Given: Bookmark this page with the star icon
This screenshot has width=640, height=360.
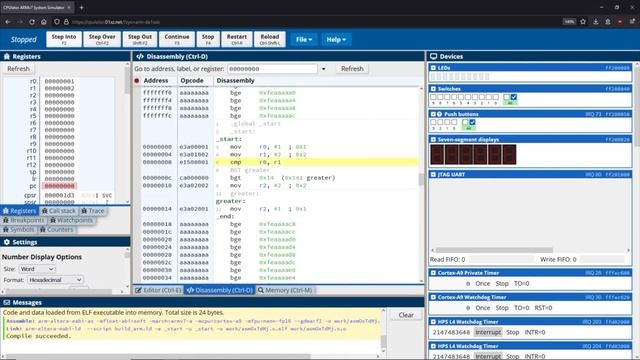Looking at the screenshot, I should 583,22.
